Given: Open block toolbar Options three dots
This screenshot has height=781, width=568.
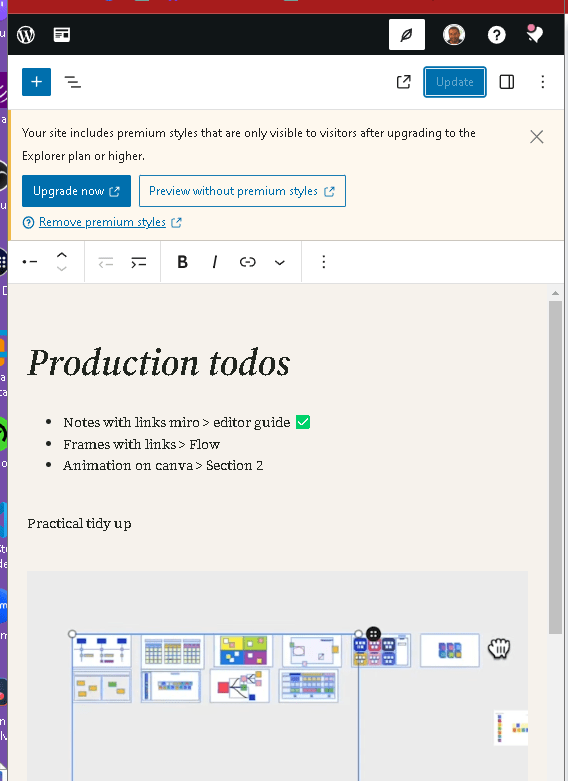Looking at the screenshot, I should click(x=323, y=262).
